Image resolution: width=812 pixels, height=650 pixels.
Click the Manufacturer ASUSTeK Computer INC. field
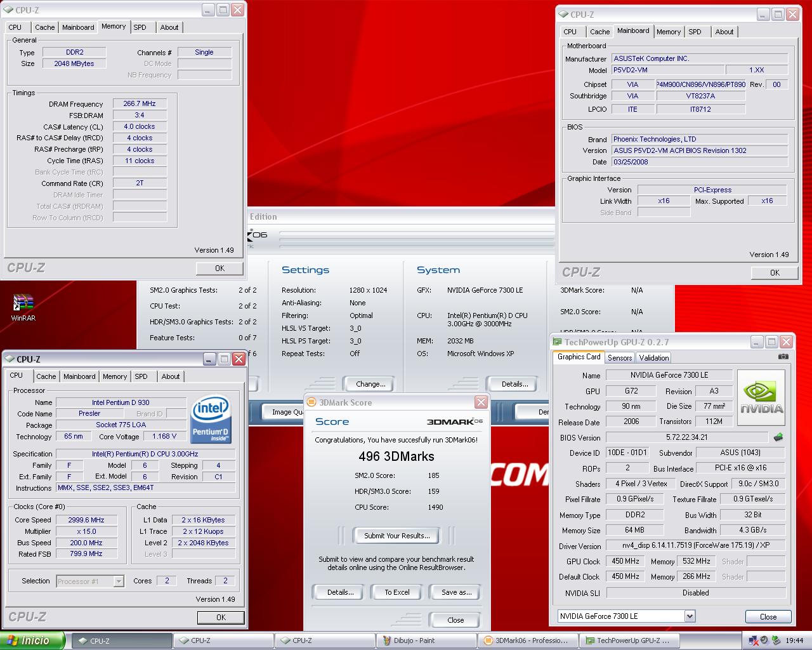pos(700,58)
